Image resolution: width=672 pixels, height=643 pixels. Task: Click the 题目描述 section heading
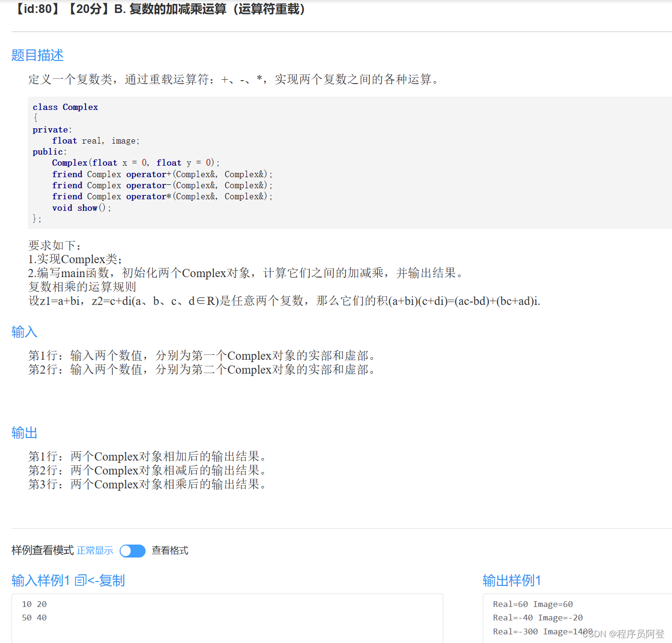click(37, 55)
